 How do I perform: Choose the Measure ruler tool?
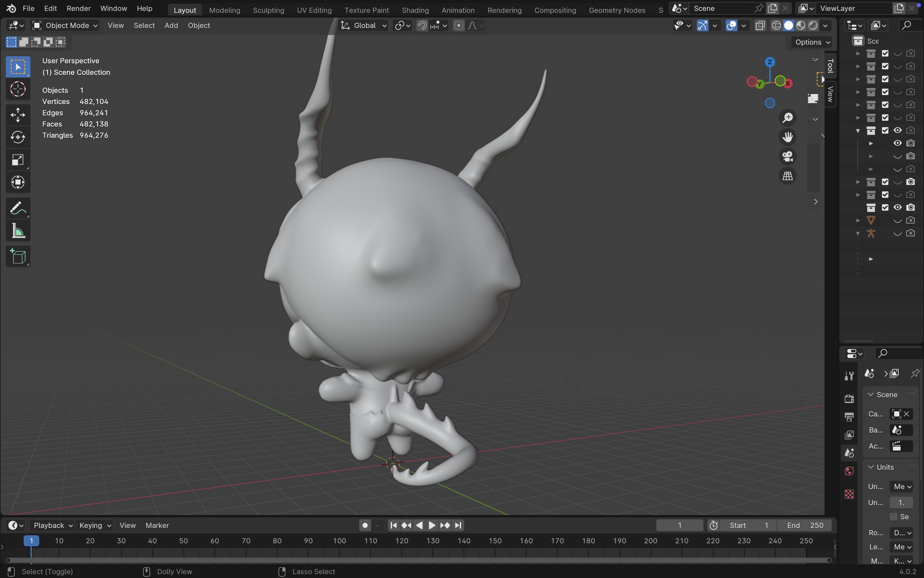click(18, 231)
